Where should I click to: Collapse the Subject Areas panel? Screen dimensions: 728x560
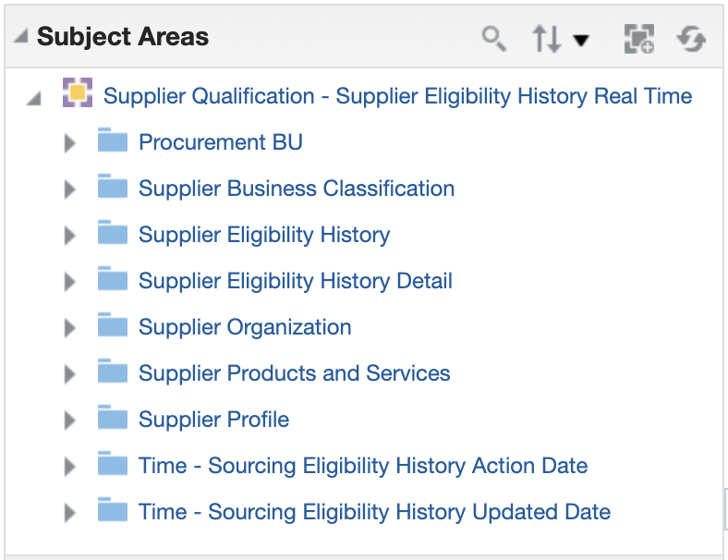pyautogui.click(x=20, y=38)
